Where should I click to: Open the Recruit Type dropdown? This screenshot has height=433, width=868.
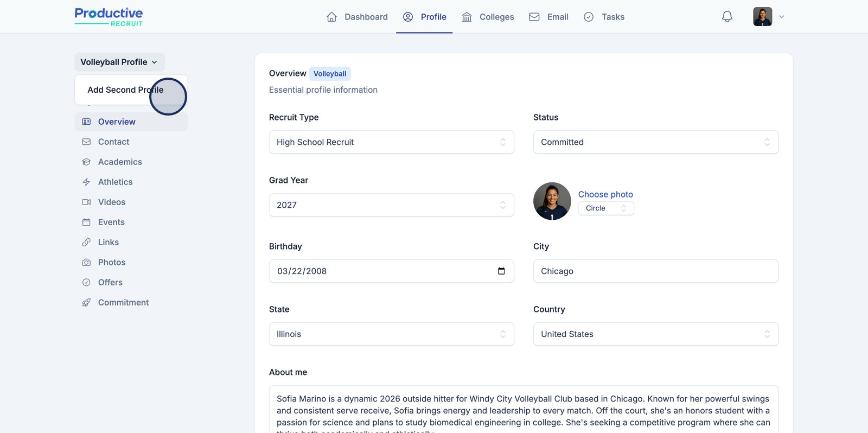tap(391, 142)
